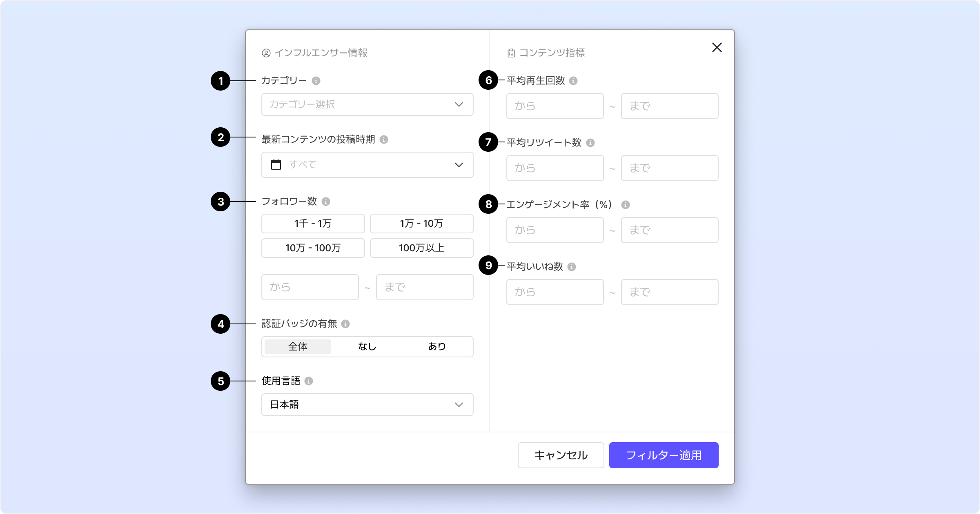
Task: Choose the 100万以上 follower range
Action: coord(421,248)
